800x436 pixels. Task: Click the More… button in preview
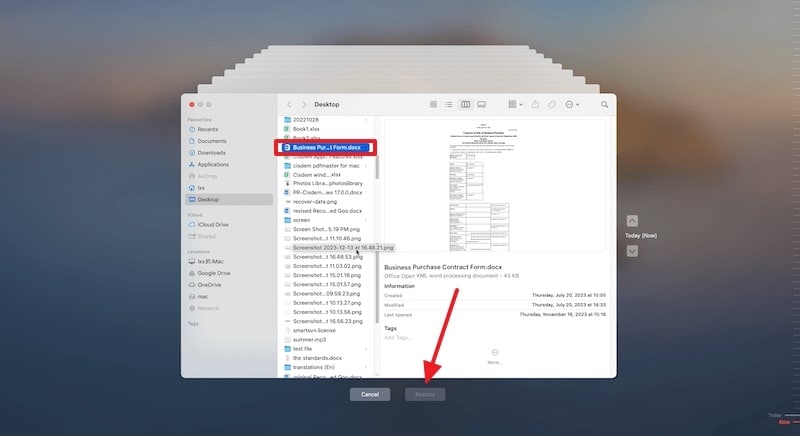(494, 356)
